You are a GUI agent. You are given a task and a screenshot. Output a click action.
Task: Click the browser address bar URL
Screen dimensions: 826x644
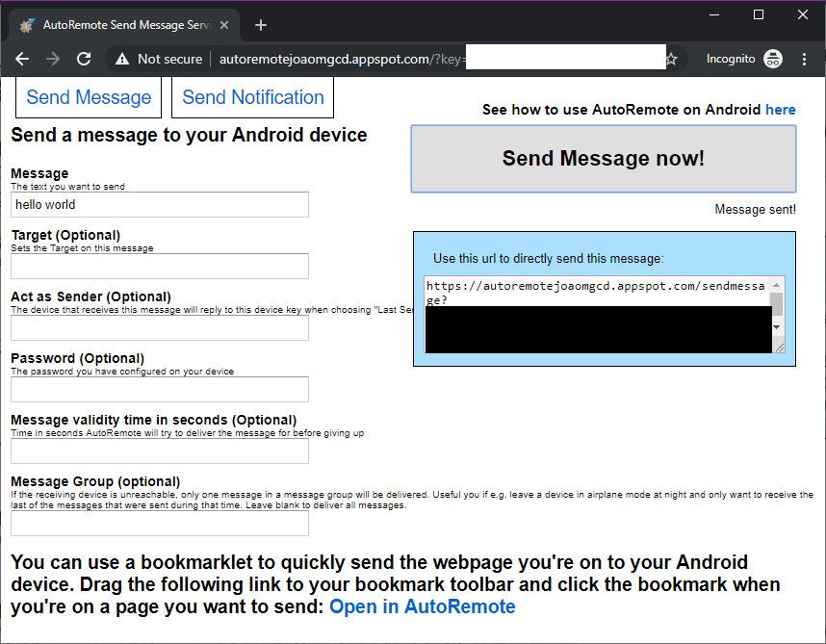pyautogui.click(x=343, y=59)
